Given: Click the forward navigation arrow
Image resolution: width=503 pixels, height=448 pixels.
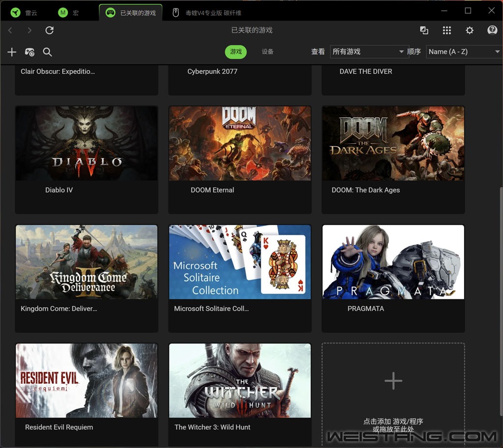Looking at the screenshot, I should [x=29, y=30].
